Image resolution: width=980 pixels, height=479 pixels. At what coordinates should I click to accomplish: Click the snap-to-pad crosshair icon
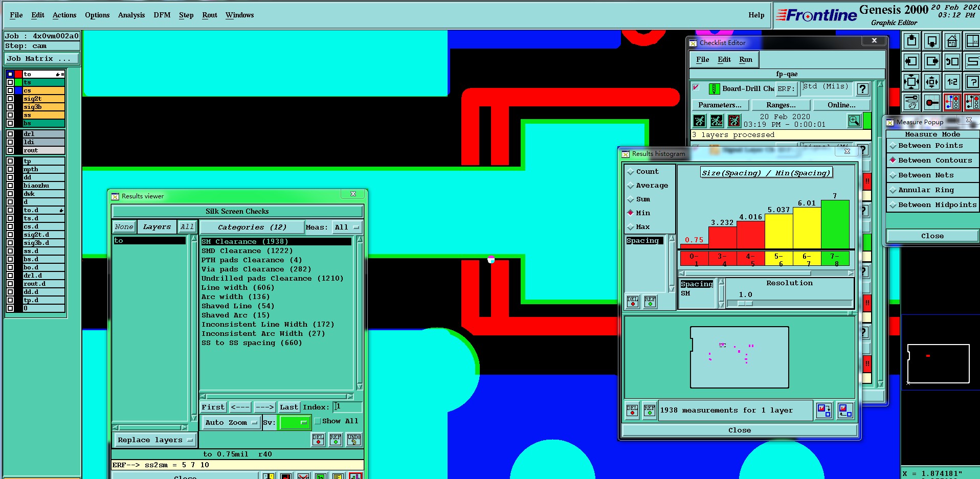(932, 102)
